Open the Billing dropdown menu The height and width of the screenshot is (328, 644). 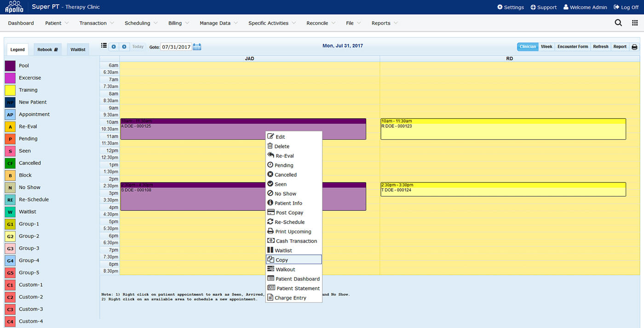pyautogui.click(x=178, y=23)
